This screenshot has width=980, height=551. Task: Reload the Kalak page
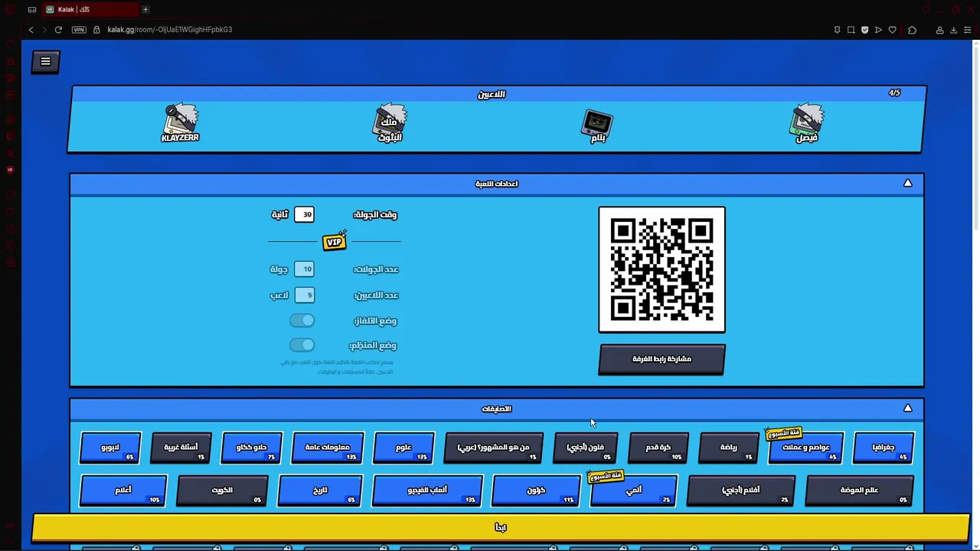click(58, 29)
